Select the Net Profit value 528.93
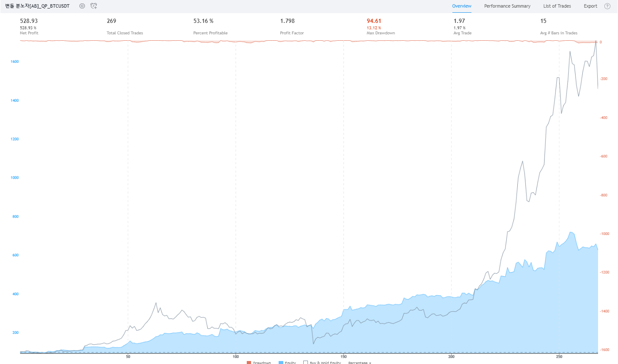 [29, 21]
